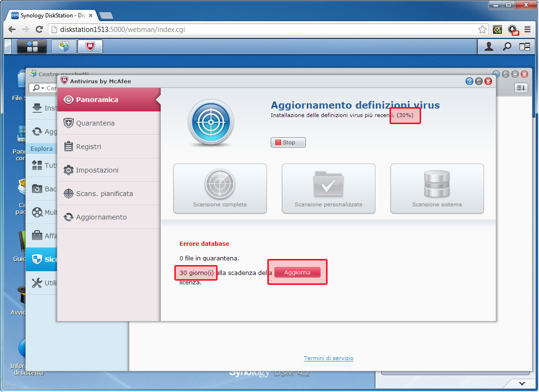
Task: Open the Panoramica section
Action: tap(109, 100)
